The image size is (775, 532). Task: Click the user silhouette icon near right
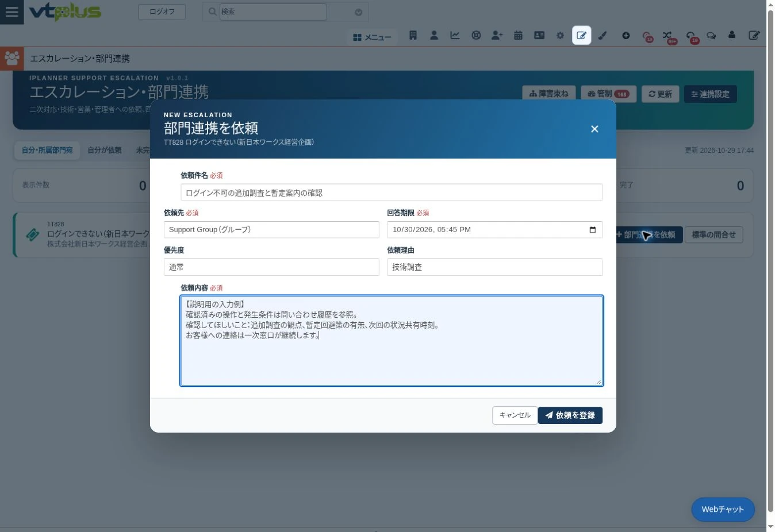point(732,36)
